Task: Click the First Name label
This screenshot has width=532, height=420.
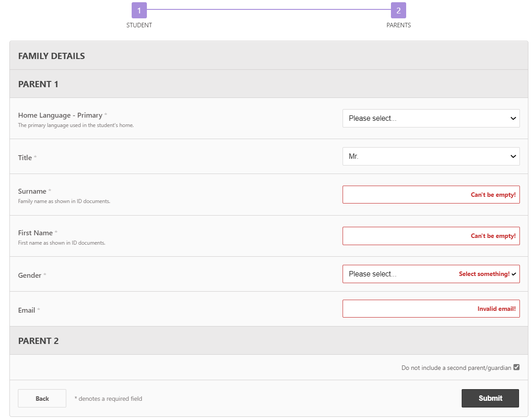Action: (x=35, y=233)
